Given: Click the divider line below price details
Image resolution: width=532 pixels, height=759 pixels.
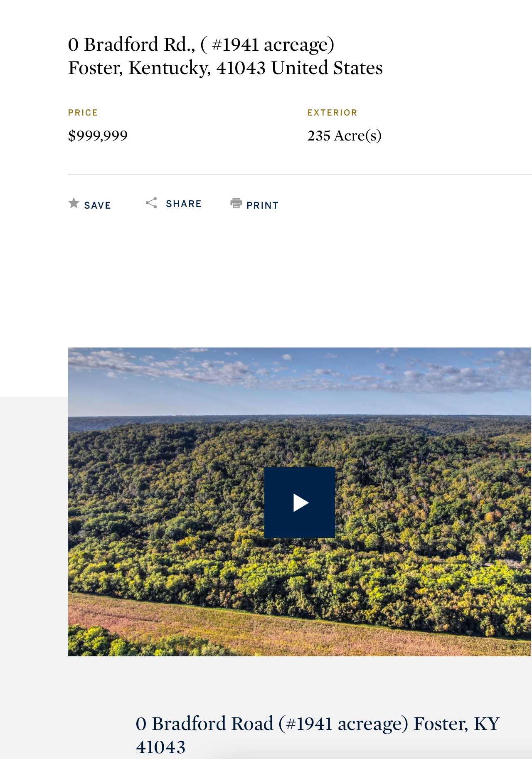Looking at the screenshot, I should (300, 174).
